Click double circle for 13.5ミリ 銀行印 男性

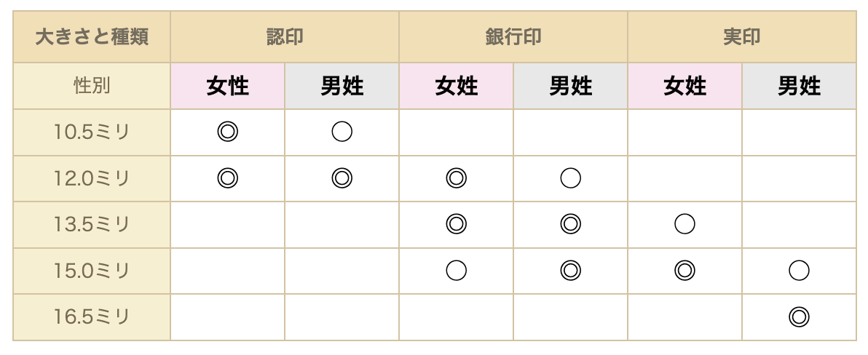[571, 225]
